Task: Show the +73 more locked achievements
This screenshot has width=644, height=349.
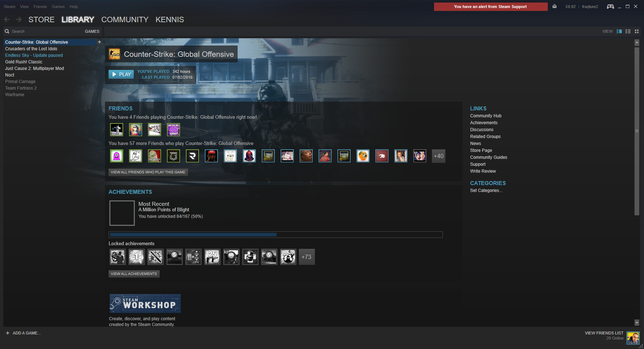Action: click(x=307, y=257)
